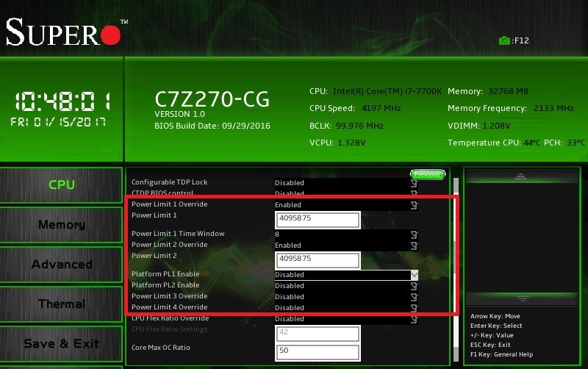
Task: Select the Platform PL1 Enable label
Action: [165, 274]
